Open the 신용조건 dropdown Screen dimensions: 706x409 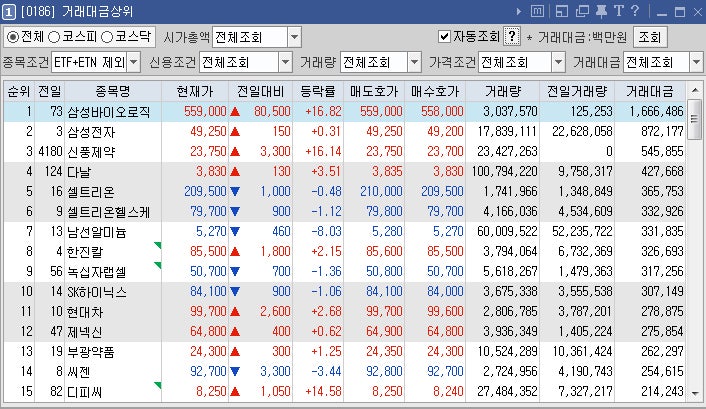point(285,62)
